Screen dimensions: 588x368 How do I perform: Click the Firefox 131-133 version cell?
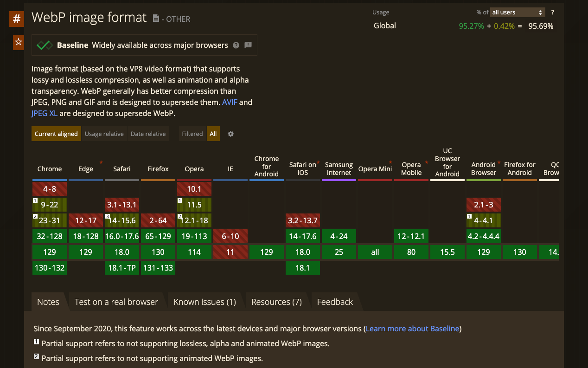158,268
